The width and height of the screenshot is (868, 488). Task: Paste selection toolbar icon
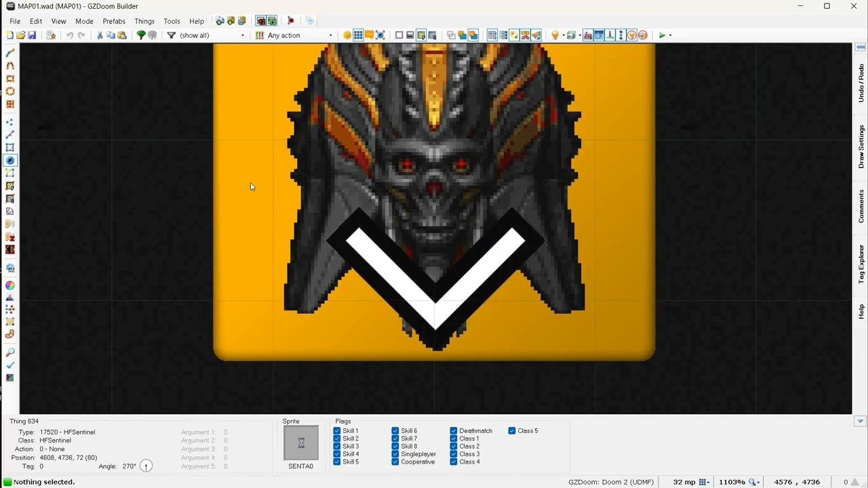click(122, 35)
